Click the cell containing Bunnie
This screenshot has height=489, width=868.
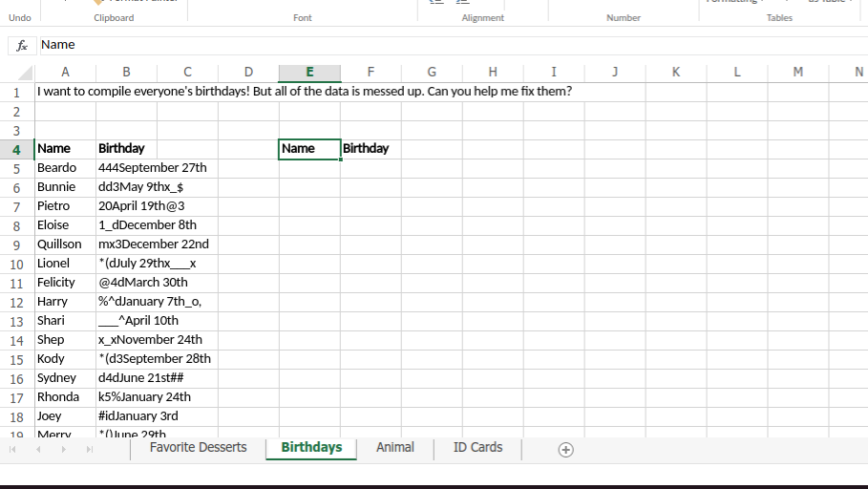(65, 187)
